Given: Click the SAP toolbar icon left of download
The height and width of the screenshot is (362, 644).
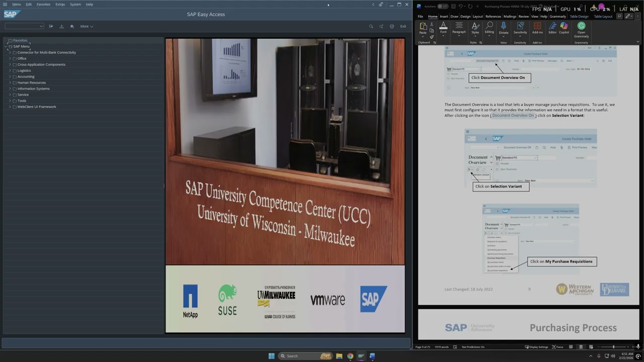Looking at the screenshot, I should coord(51,26).
